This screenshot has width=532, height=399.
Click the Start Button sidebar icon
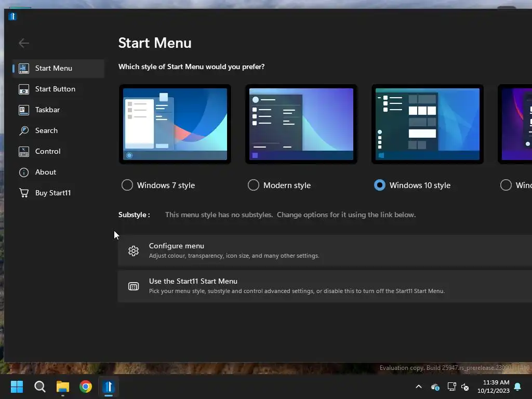click(x=24, y=89)
